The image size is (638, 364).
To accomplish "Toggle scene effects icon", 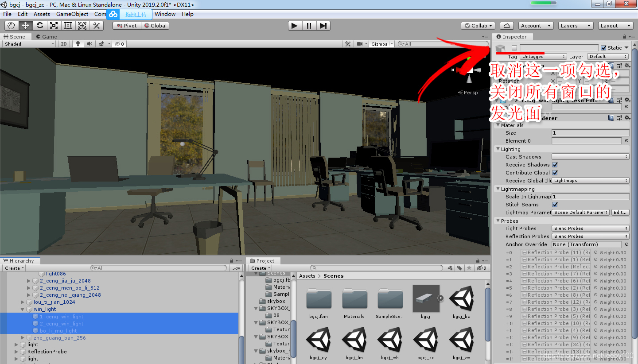I will (x=102, y=44).
